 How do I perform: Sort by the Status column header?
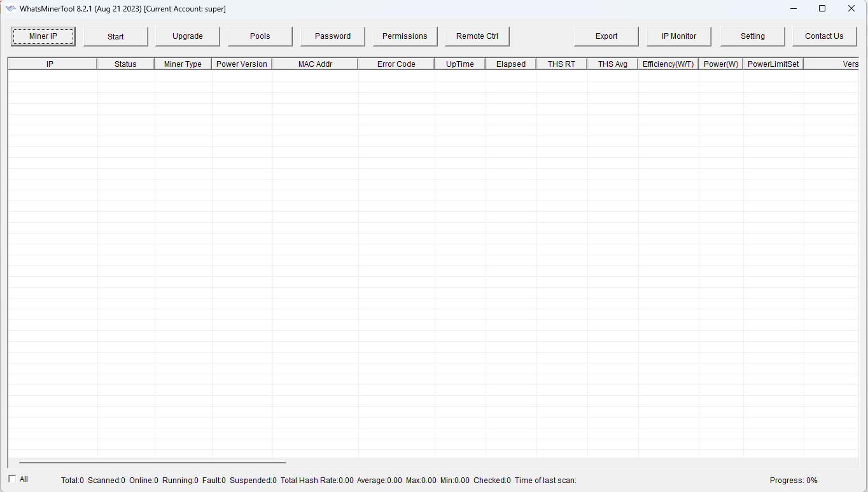[x=125, y=64]
